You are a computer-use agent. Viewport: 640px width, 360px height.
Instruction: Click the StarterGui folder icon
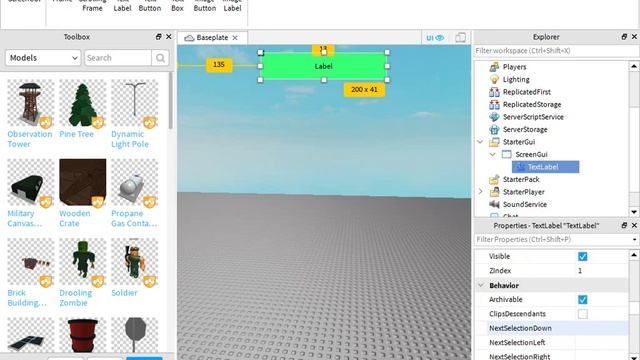tap(494, 142)
